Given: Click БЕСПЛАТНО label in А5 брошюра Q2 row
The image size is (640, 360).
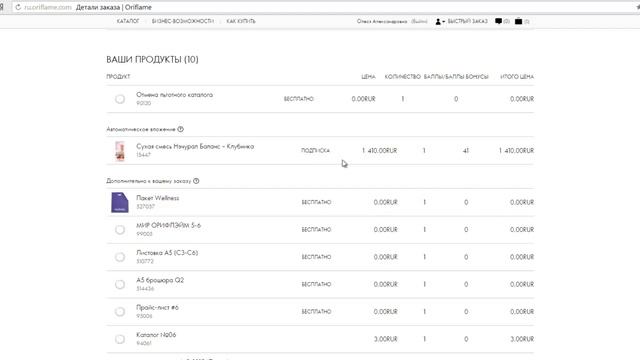Looking at the screenshot, I should [x=316, y=284].
